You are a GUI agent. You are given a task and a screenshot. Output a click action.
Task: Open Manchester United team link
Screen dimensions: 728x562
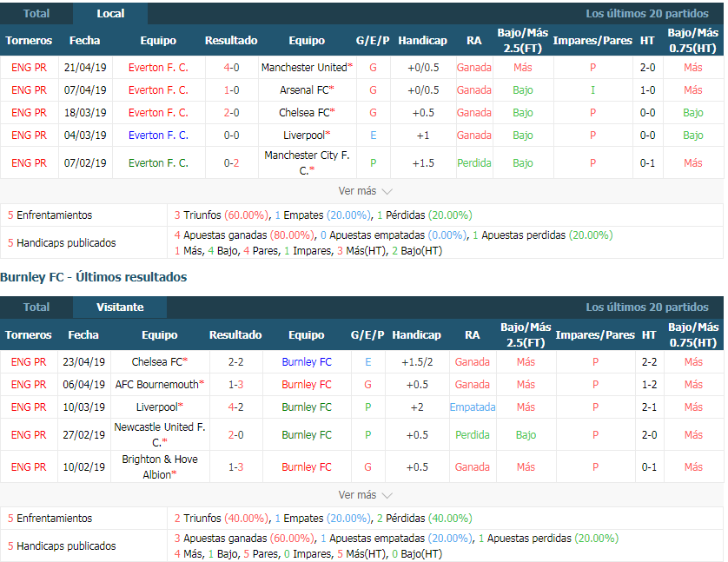point(304,67)
